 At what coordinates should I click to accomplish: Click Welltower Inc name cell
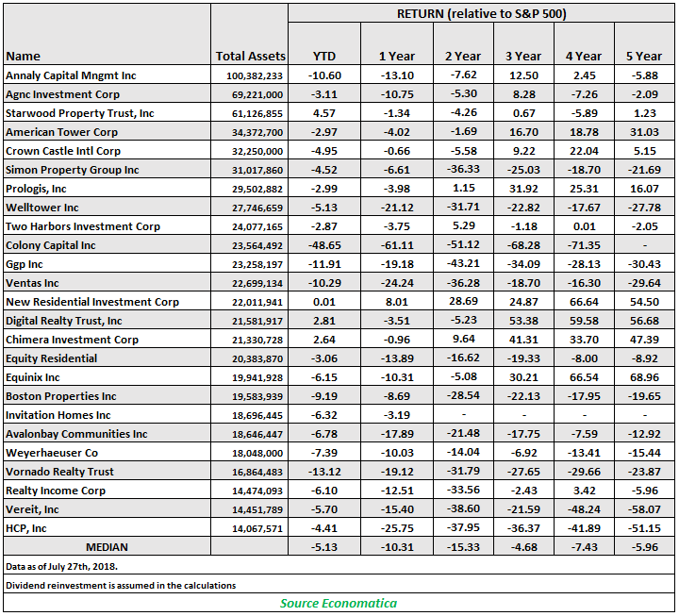(x=42, y=208)
